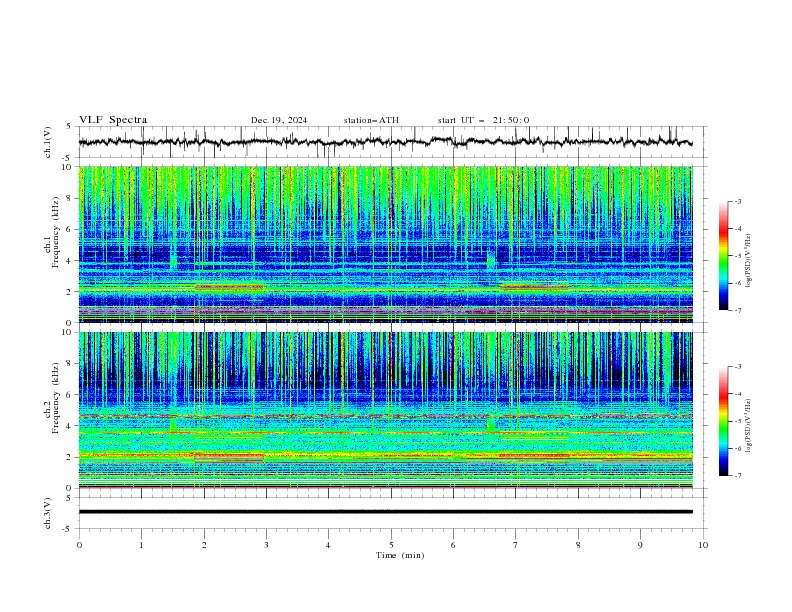The width and height of the screenshot is (792, 612).
Task: Click the 2 kHz red band between minutes 7 and 8 in ch.2
Action: pos(534,455)
